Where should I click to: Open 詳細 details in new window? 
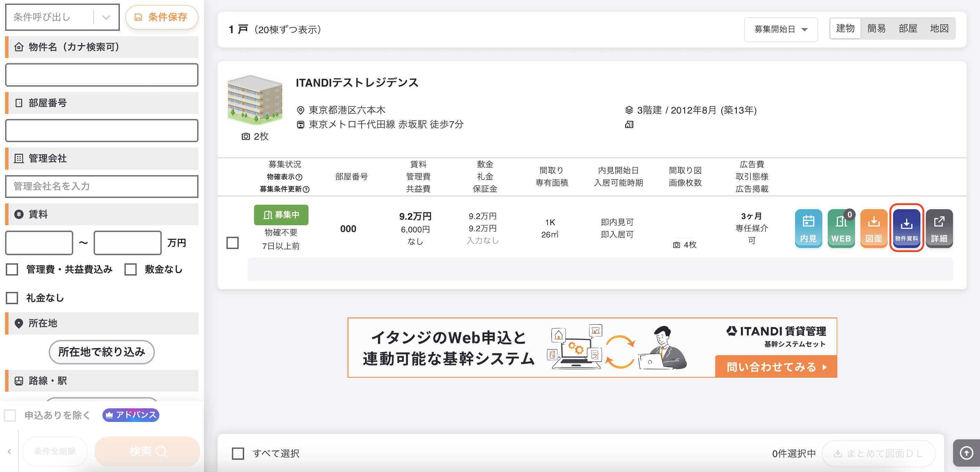pos(939,229)
